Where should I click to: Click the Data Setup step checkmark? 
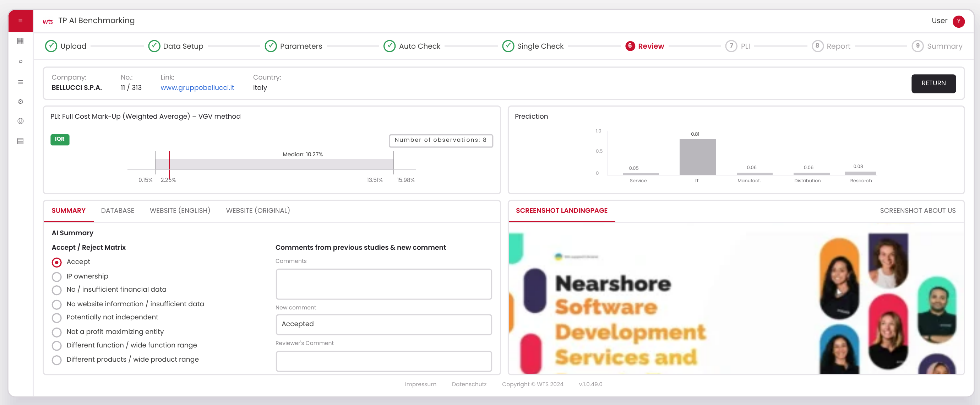[x=154, y=46]
